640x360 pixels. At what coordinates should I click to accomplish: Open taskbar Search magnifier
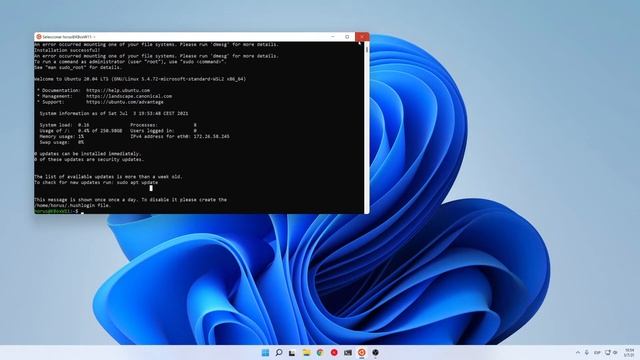279,352
